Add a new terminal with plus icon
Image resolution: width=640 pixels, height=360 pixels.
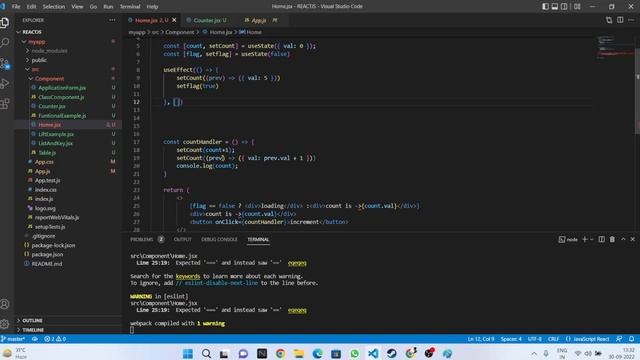tap(584, 239)
